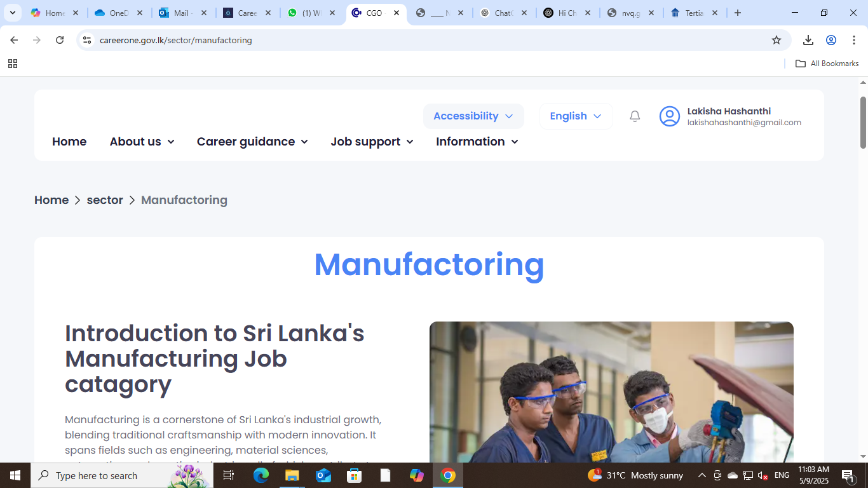This screenshot has height=488, width=868.
Task: Expand the Accessibility dropdown
Action: (473, 116)
